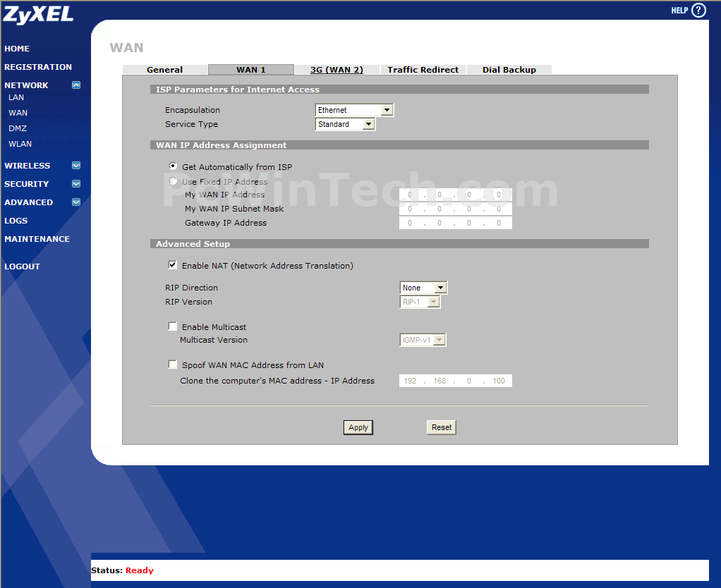721x588 pixels.
Task: Click the ZyXEL logo
Action: coord(38,14)
